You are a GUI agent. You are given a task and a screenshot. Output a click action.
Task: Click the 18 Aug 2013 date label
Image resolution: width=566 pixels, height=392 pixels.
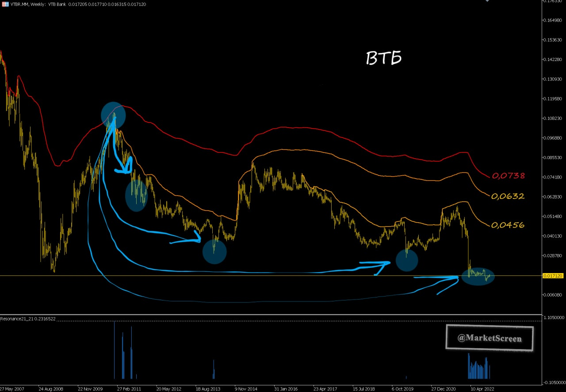coord(208,389)
